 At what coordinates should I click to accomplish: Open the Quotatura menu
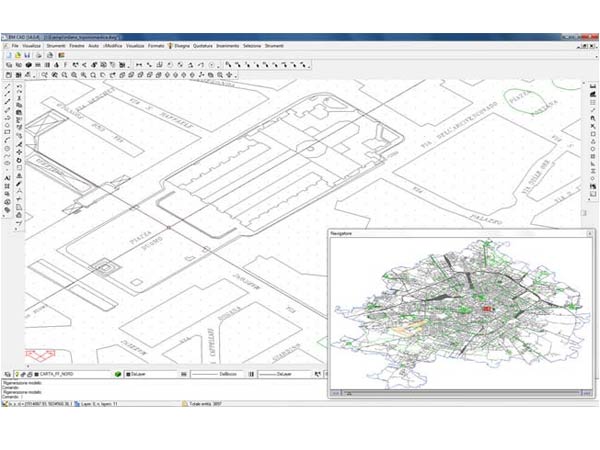coord(204,46)
